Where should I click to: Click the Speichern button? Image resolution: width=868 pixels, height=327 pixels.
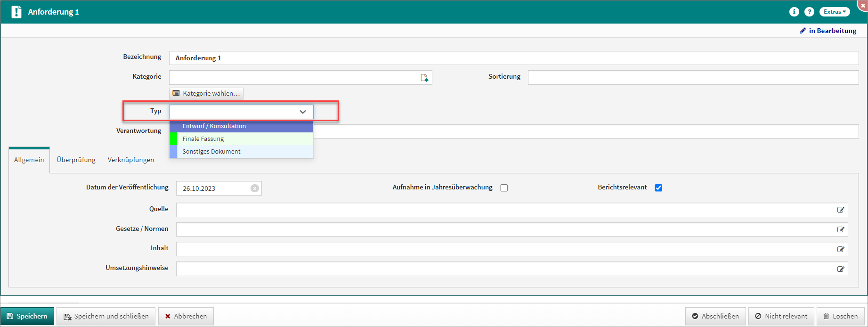[x=27, y=316]
